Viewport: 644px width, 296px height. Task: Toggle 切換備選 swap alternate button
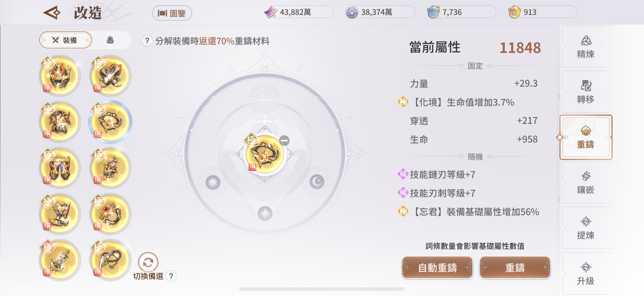pyautogui.click(x=148, y=263)
